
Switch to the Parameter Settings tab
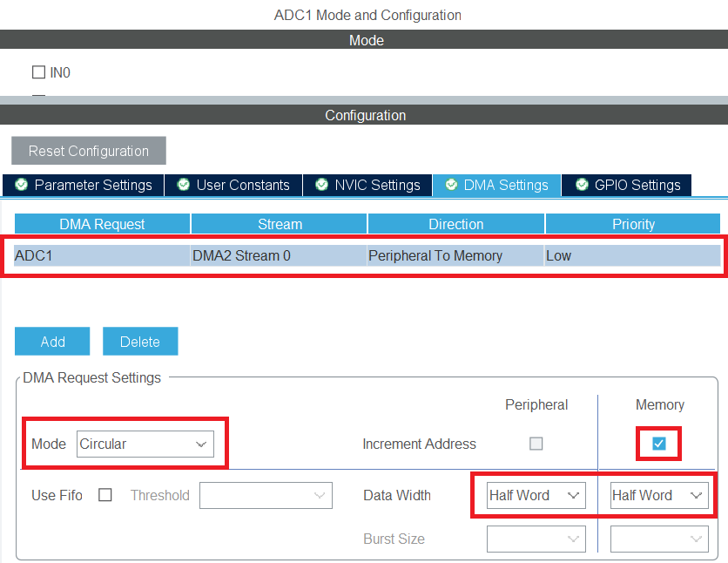92,185
